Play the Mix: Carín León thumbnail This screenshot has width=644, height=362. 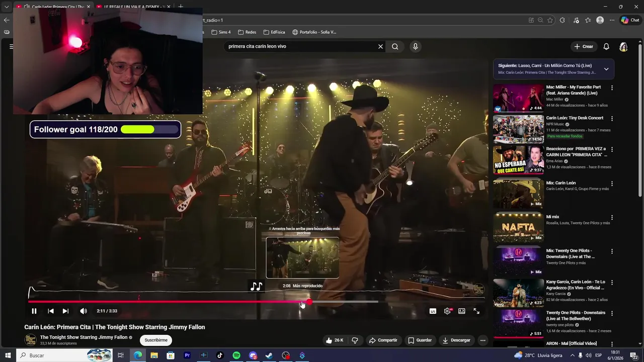click(x=518, y=194)
